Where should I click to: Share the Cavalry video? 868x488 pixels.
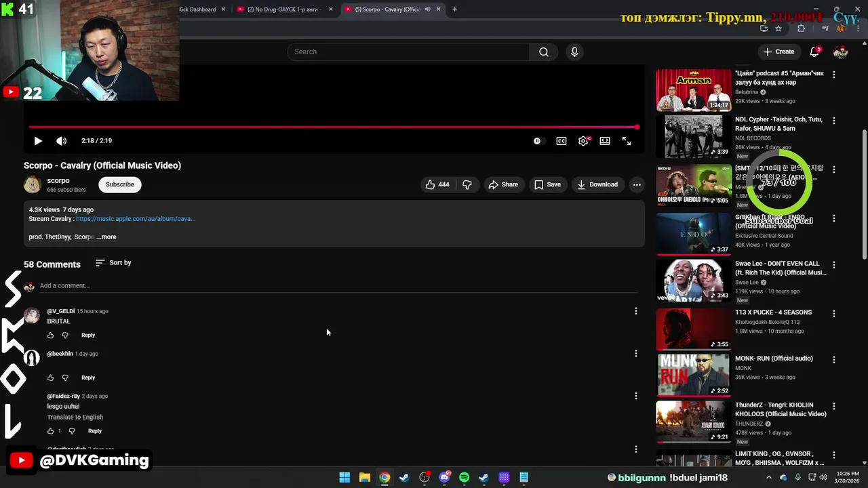tap(503, 184)
